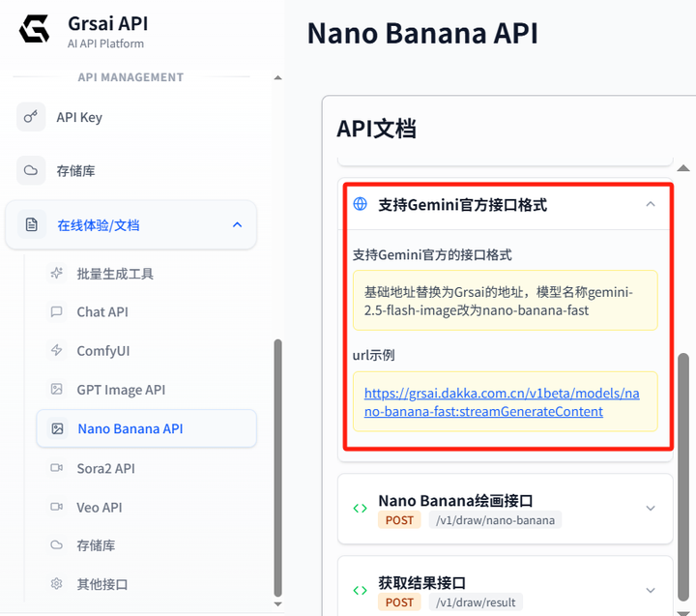Image resolution: width=696 pixels, height=616 pixels.
Task: Collapse the 支持Gemini官方接口格式 section chevron
Action: point(651,204)
